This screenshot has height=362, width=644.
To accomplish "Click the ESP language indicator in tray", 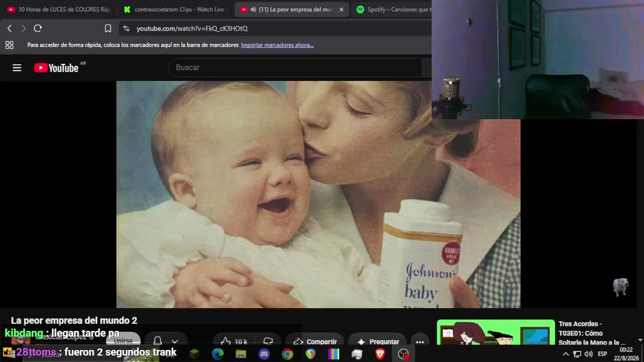I will coord(602,354).
